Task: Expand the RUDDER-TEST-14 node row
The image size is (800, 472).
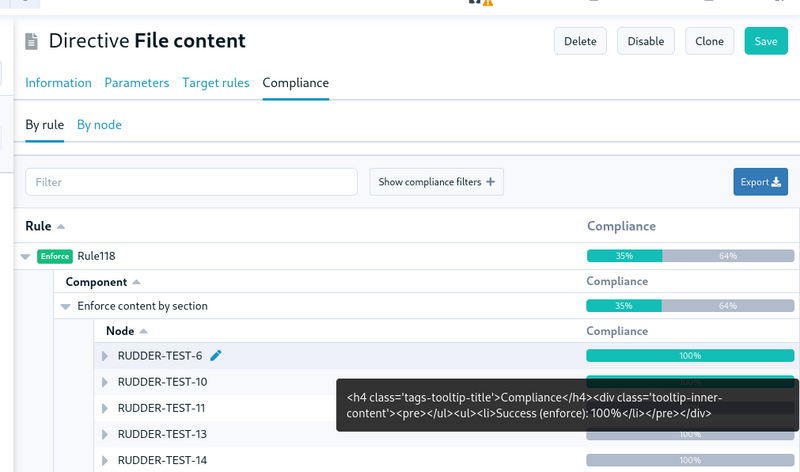Action: click(x=105, y=460)
